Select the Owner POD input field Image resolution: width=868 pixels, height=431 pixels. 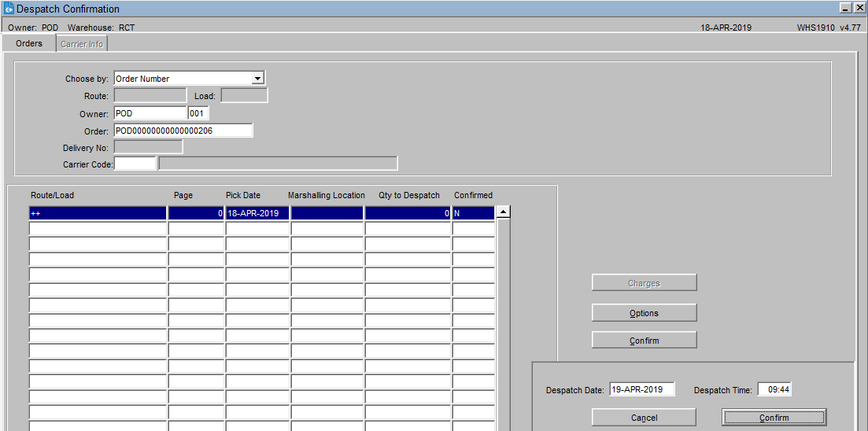(x=150, y=113)
